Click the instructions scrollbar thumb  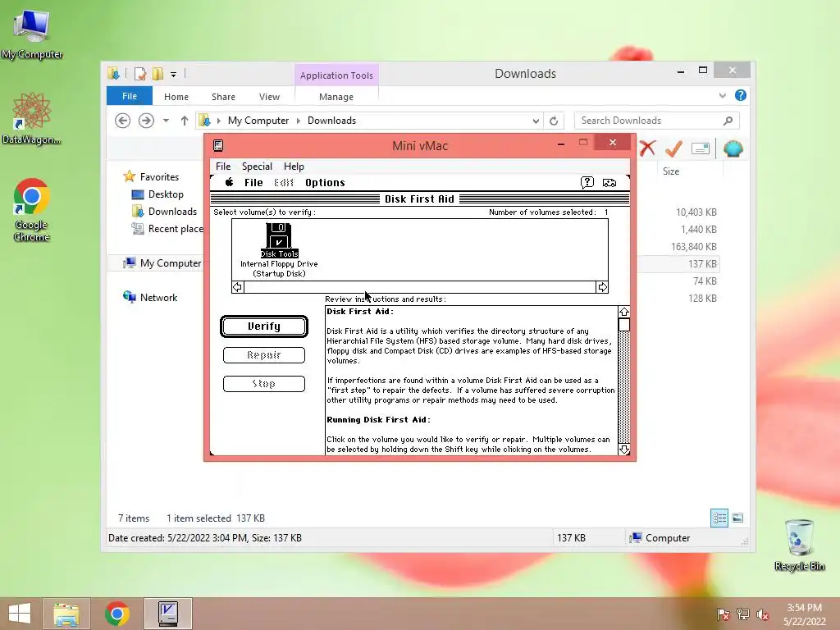624,325
